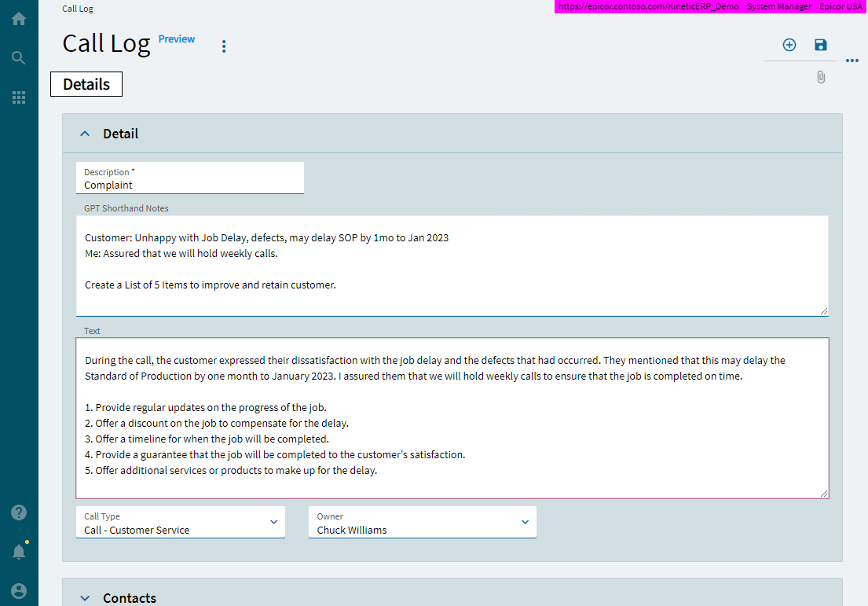View notifications via the bell icon

[18, 551]
